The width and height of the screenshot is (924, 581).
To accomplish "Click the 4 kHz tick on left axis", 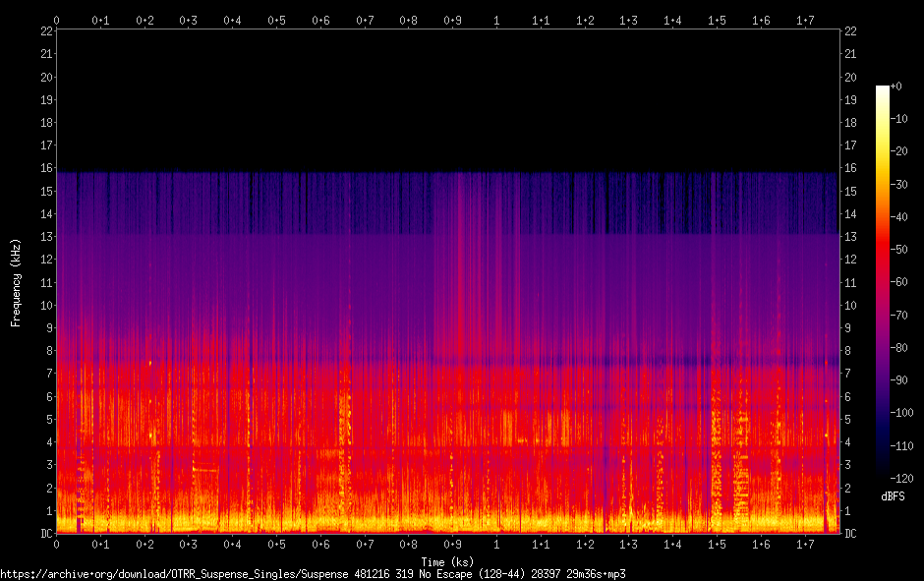I will pos(49,442).
